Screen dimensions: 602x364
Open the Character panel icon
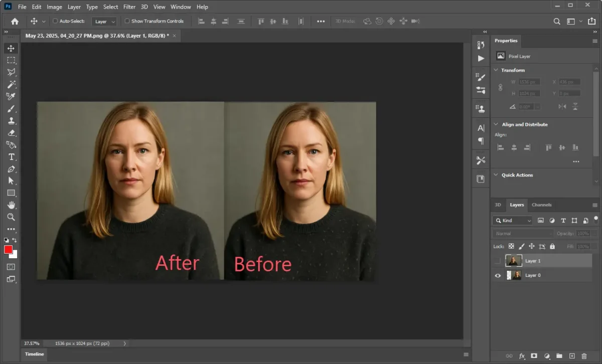(481, 128)
